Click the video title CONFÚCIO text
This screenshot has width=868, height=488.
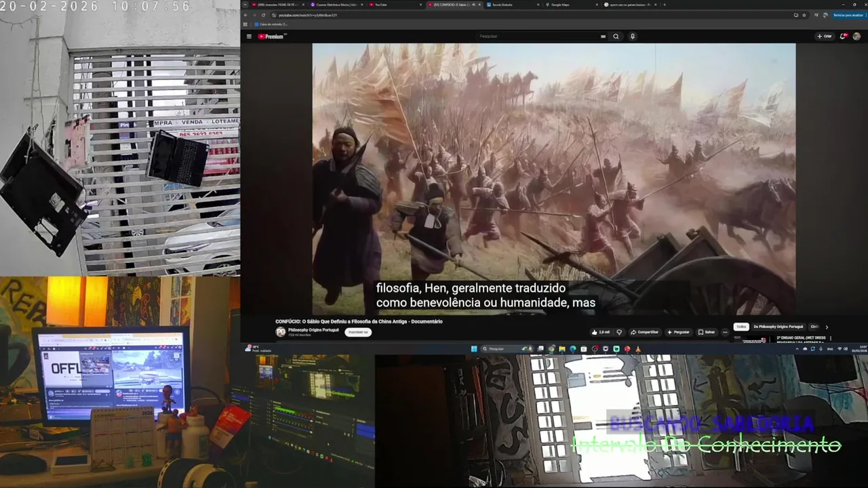coord(359,321)
